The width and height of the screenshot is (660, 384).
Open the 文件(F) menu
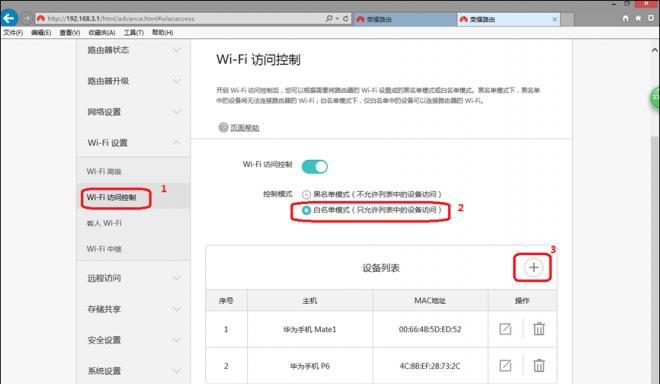[13, 32]
